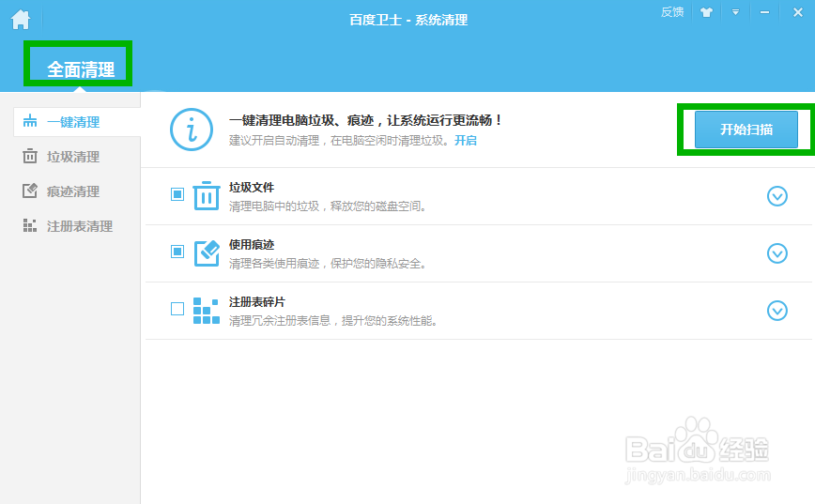Click the 注册表碎片 blocks icon
The image size is (815, 504).
(x=207, y=311)
